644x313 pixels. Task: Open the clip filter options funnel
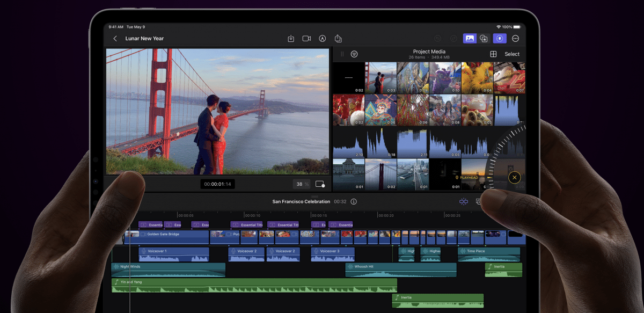coord(355,54)
